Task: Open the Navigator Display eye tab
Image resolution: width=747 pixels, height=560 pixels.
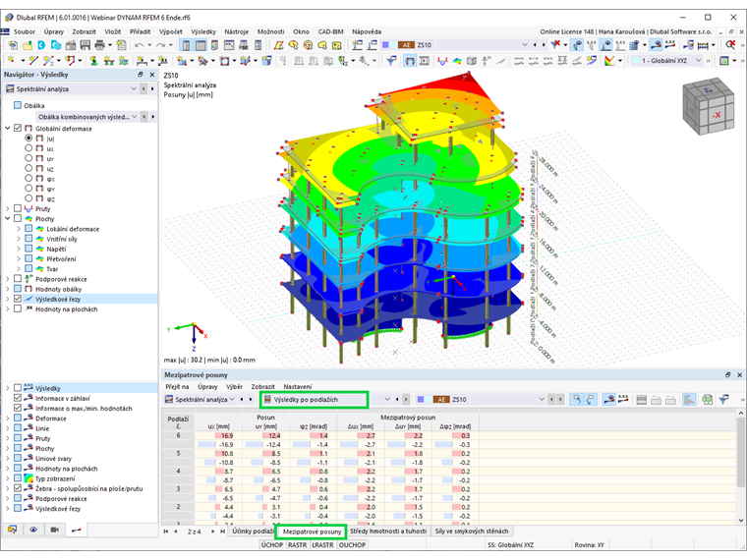Action: point(33,530)
